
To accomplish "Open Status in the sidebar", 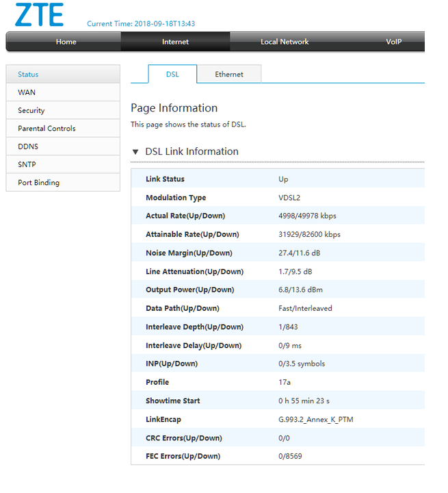I will point(29,74).
